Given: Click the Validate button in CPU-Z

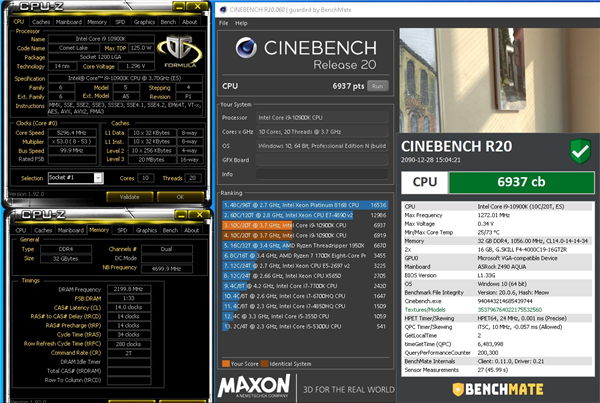Looking at the screenshot, I should (x=130, y=197).
